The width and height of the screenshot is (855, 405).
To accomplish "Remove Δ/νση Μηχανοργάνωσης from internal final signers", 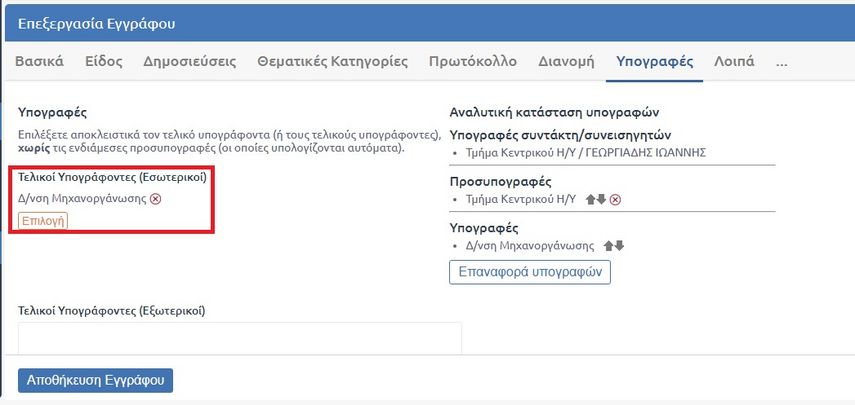I will [155, 199].
